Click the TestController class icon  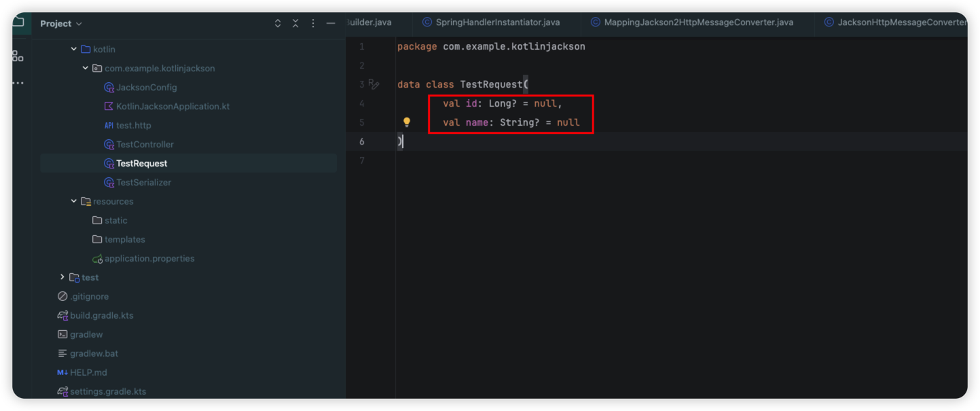(x=109, y=145)
